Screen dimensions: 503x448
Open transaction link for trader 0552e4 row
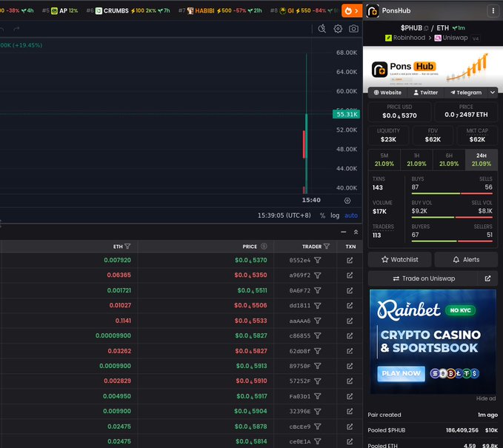[x=350, y=260]
